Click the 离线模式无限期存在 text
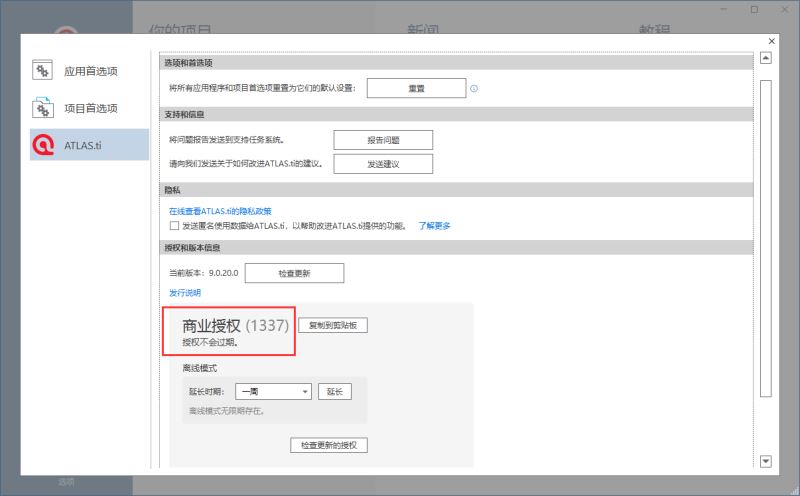 (x=227, y=411)
